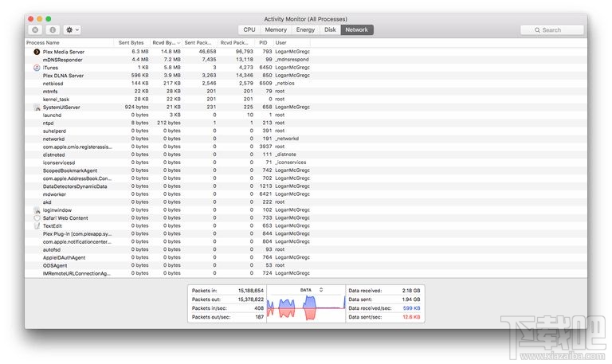Sort by Rcvd Packets column header
Viewport: 612px width, 364px height.
tap(236, 42)
